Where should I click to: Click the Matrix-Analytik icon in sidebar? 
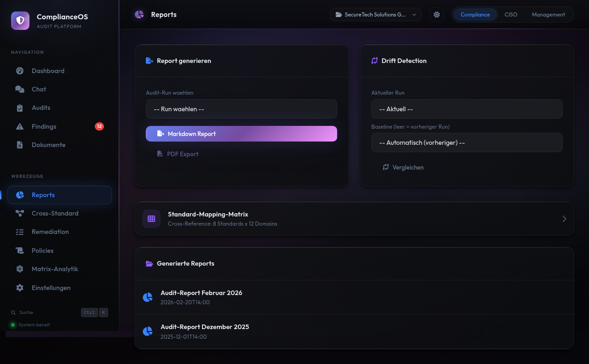click(x=20, y=269)
